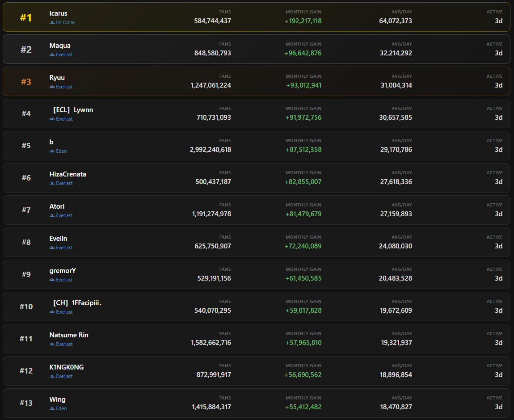The width and height of the screenshot is (514, 420).
Task: Click avg/day value 27,159,893
Action: [x=396, y=214]
